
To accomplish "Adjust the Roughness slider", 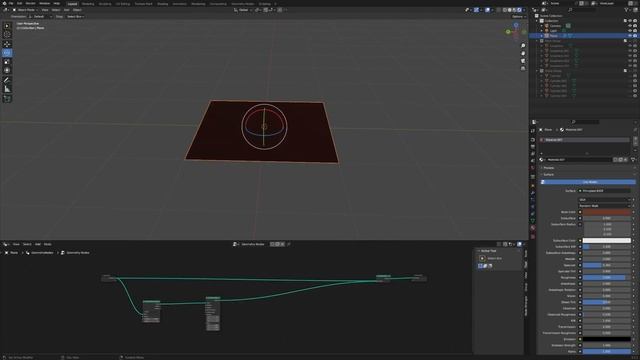I will [607, 278].
